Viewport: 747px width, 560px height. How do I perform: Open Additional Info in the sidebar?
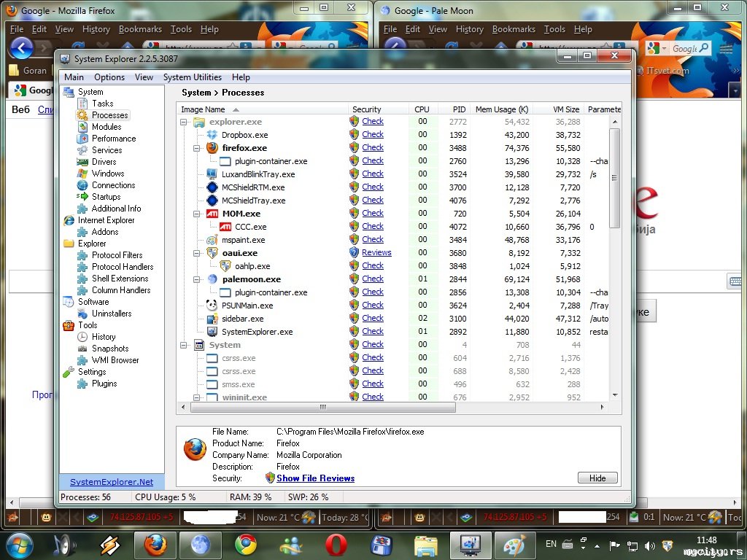pyautogui.click(x=116, y=209)
